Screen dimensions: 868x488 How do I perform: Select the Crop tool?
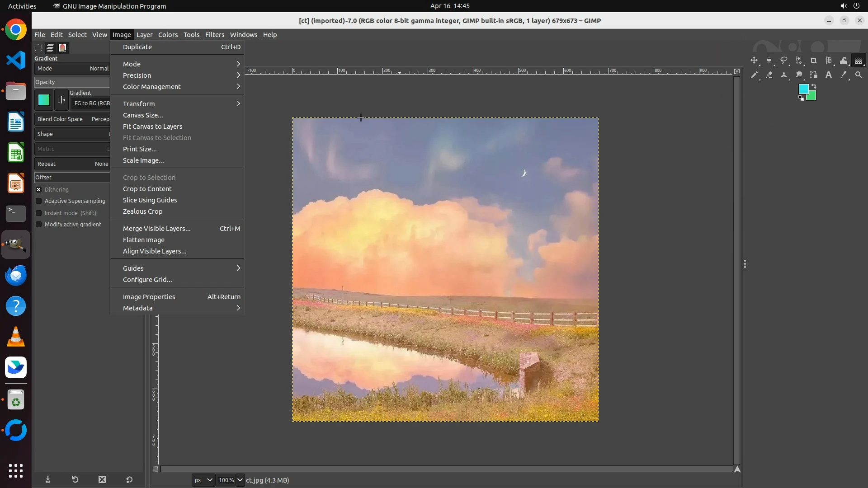tap(814, 61)
